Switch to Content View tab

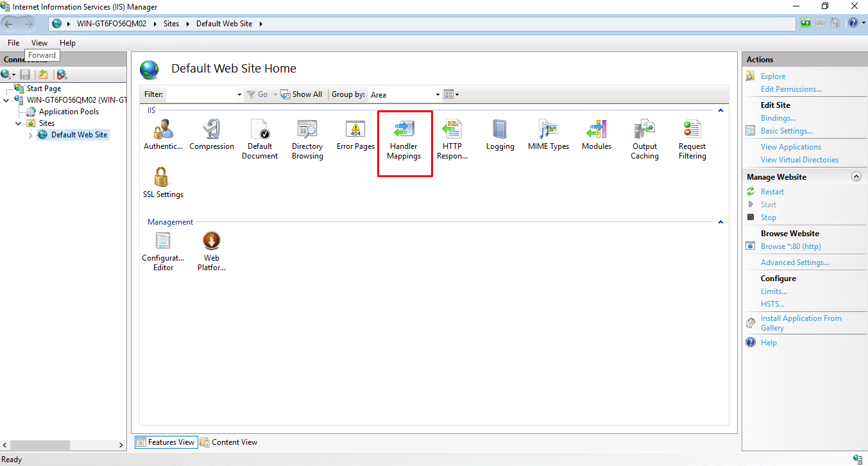point(229,442)
